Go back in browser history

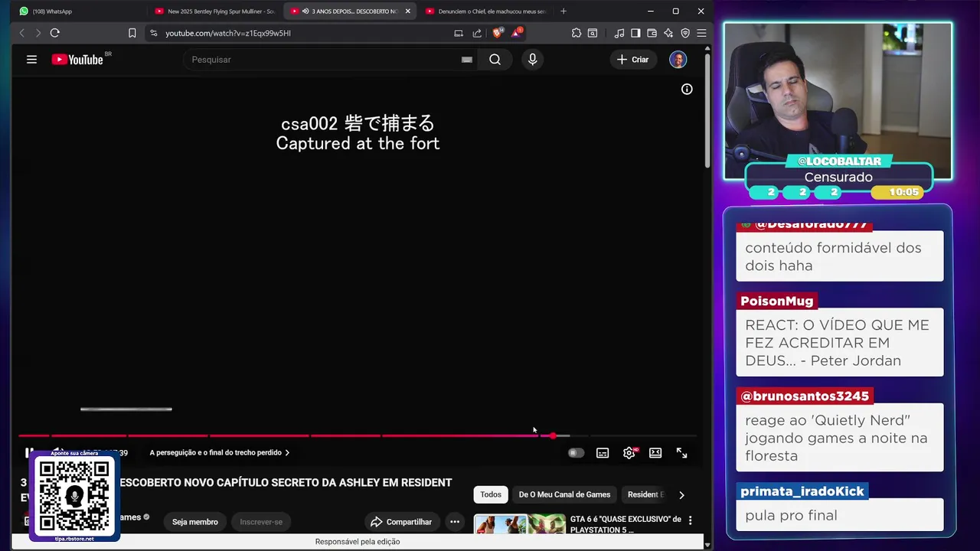[x=21, y=33]
